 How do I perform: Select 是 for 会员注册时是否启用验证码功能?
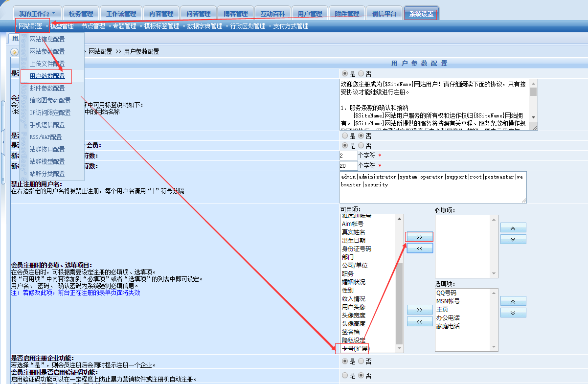[345, 376]
